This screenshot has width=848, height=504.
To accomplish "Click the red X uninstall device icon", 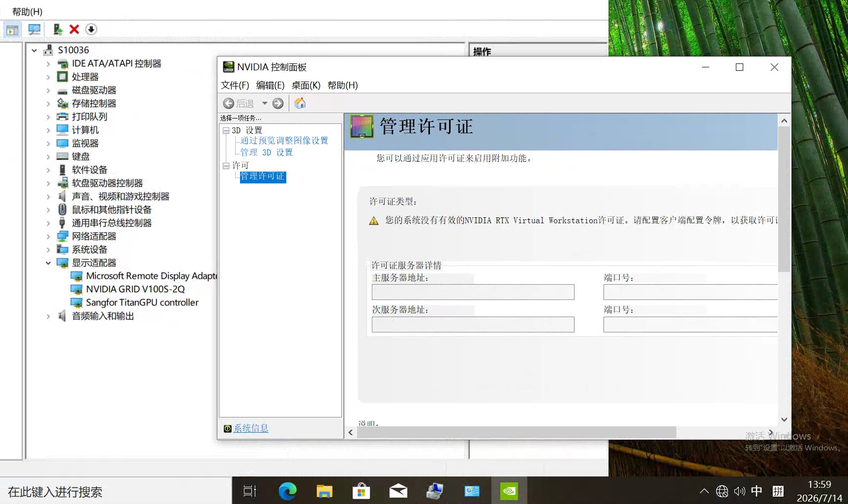I will pos(74,30).
